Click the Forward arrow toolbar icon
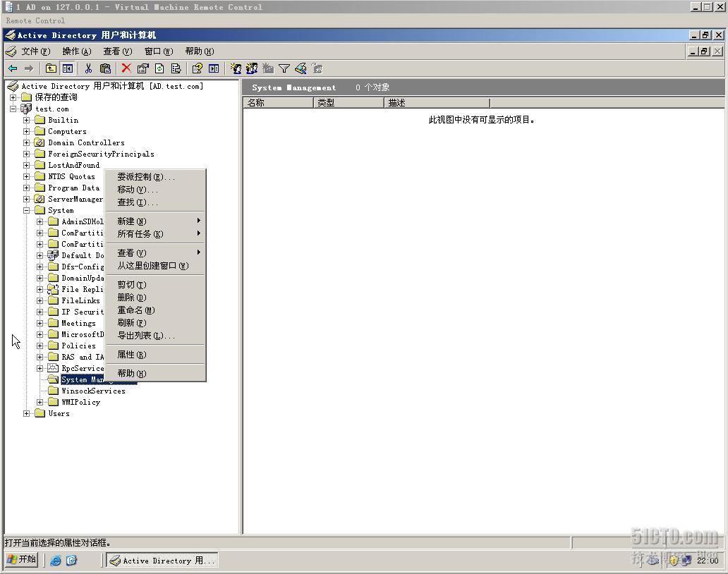The height and width of the screenshot is (574, 728). [x=29, y=68]
